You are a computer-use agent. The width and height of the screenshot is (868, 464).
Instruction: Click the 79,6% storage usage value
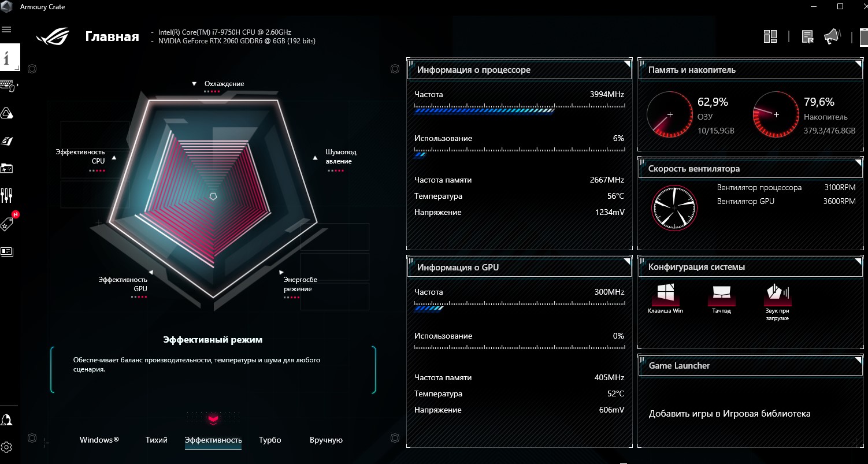[819, 102]
